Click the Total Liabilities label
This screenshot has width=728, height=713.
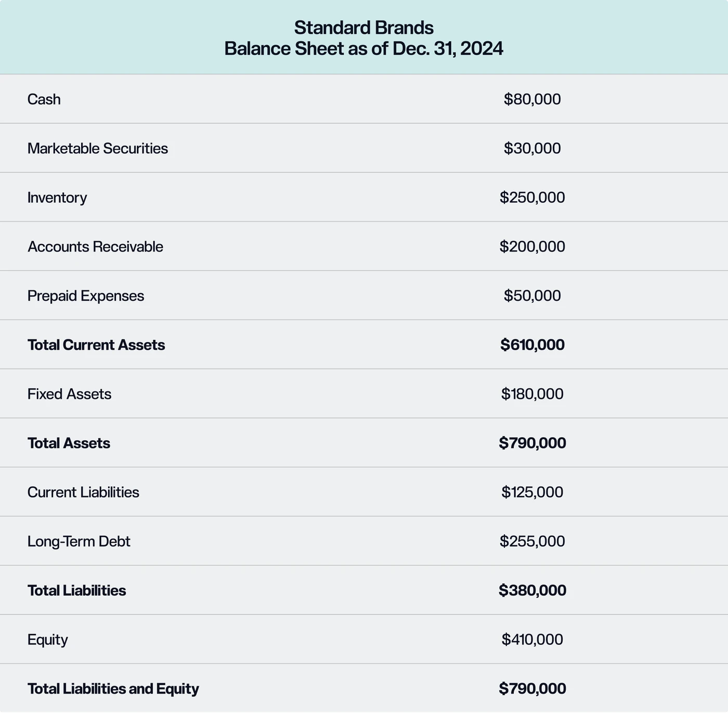tap(76, 591)
